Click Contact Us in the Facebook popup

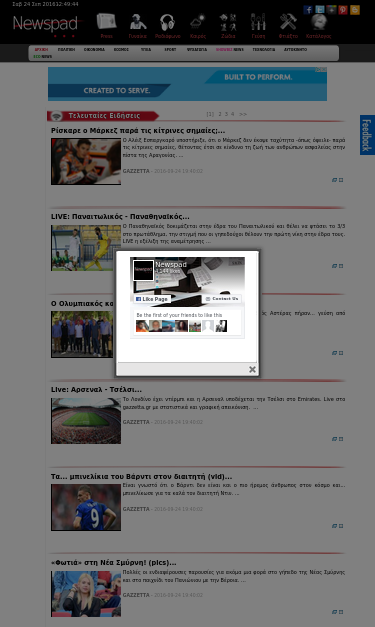[222, 299]
